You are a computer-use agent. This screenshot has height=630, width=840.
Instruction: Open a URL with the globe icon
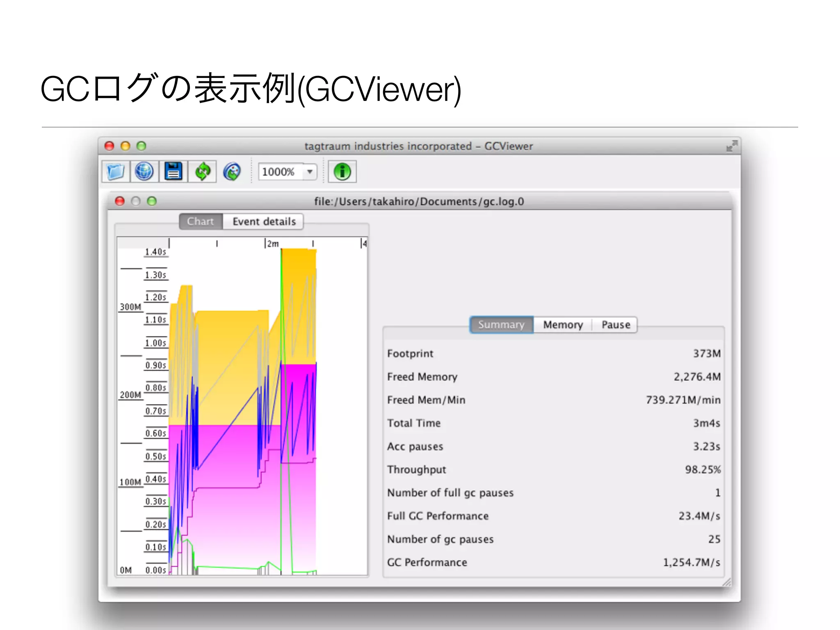(144, 171)
